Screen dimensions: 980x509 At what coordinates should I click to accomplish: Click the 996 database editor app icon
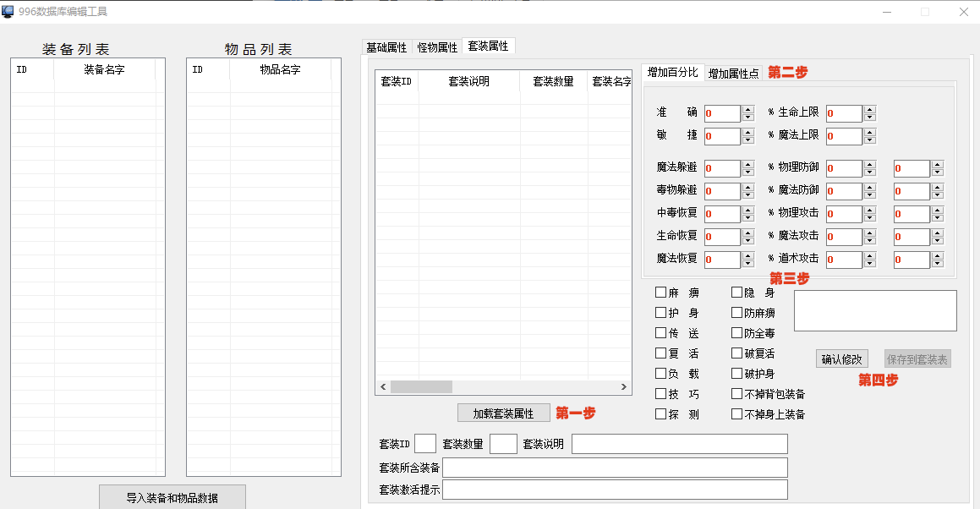(8, 12)
